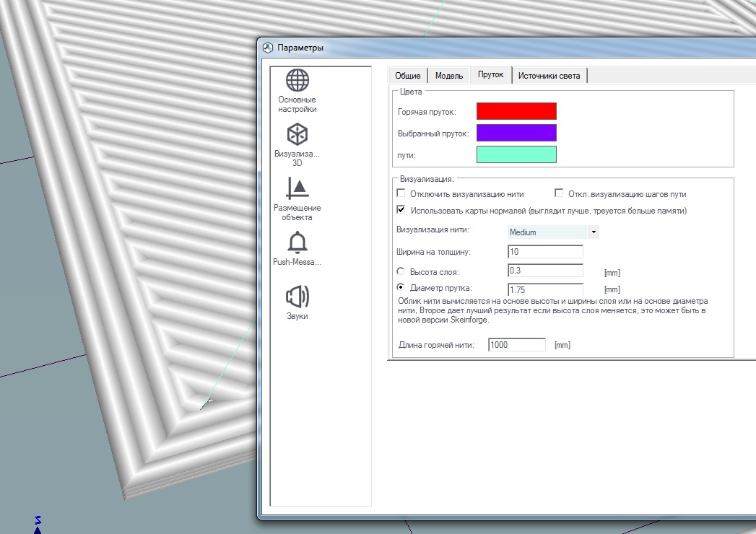Toggle Откл. визуализацию шагов пути checkbox

tap(559, 193)
